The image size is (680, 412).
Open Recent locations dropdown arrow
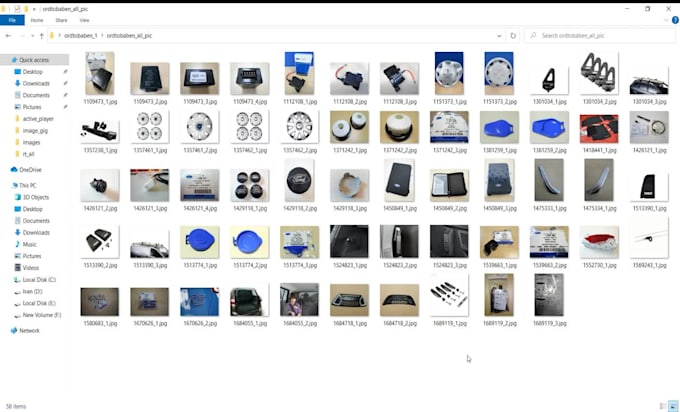coord(33,36)
